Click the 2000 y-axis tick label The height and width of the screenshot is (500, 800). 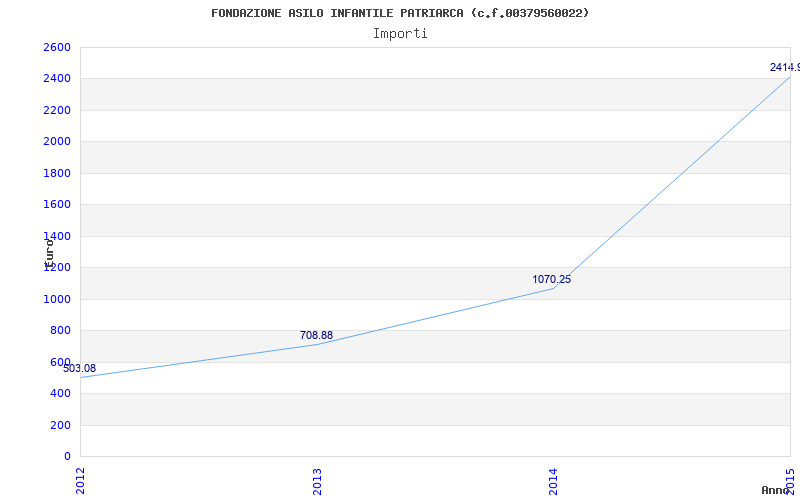coord(57,141)
